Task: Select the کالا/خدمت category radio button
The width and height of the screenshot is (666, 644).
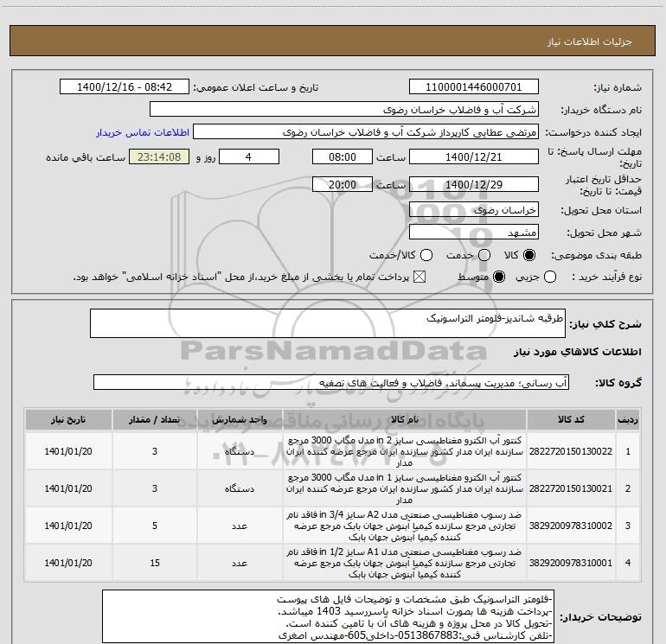Action: click(x=426, y=255)
